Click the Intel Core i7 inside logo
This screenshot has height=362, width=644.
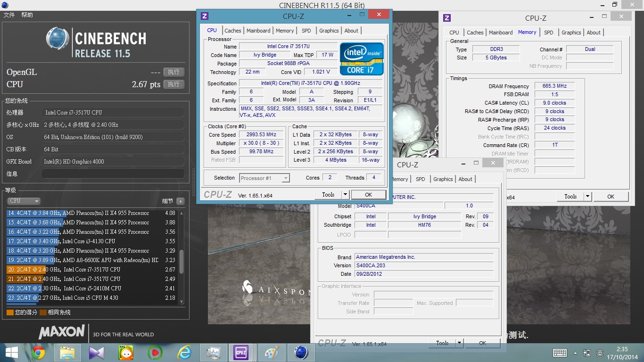362,59
